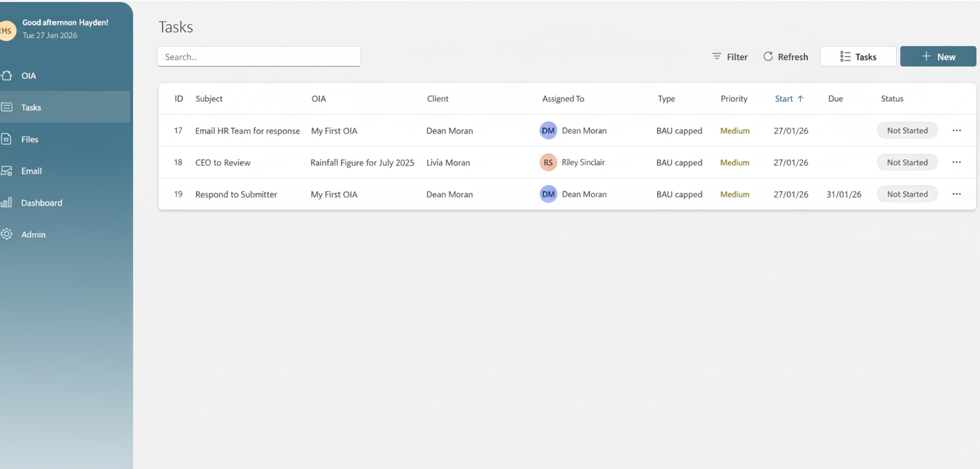
Task: Click client Livia Moran
Action: click(448, 163)
